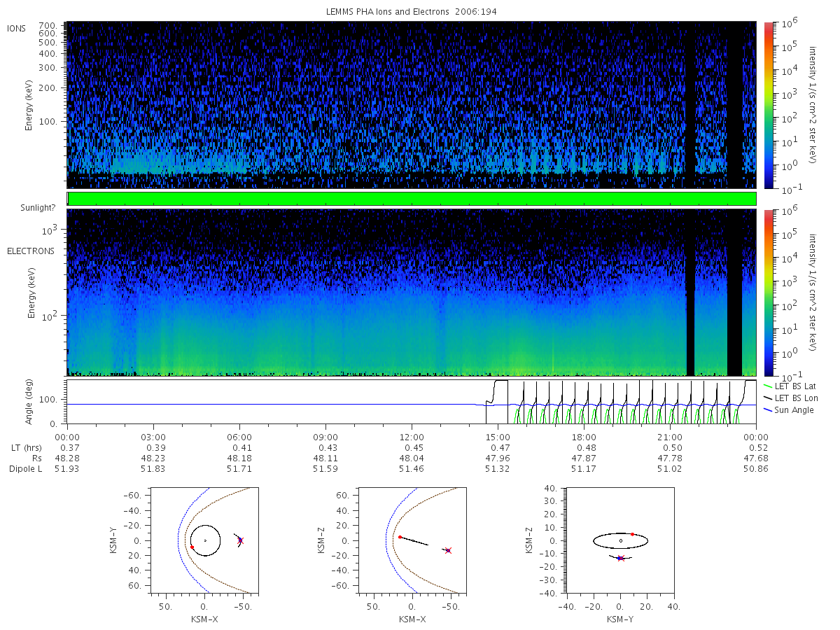840x630 pixels.
Task: Click the '12:00' time axis label
Action: [x=412, y=437]
